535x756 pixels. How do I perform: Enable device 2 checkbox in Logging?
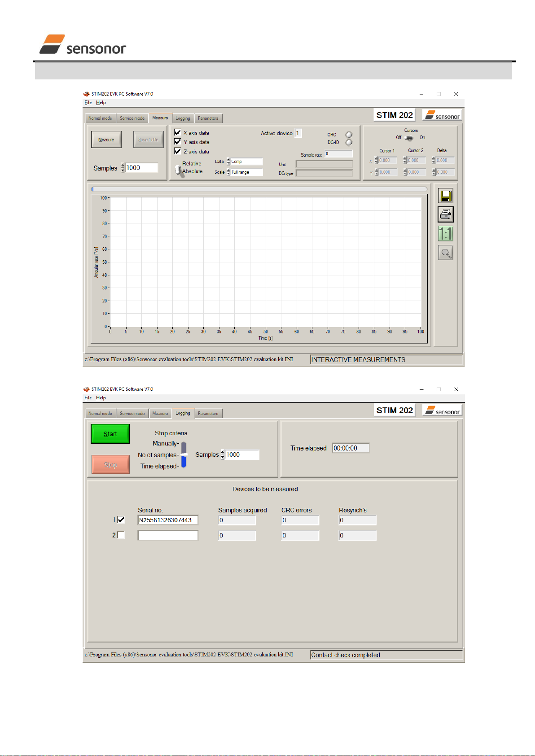[121, 535]
